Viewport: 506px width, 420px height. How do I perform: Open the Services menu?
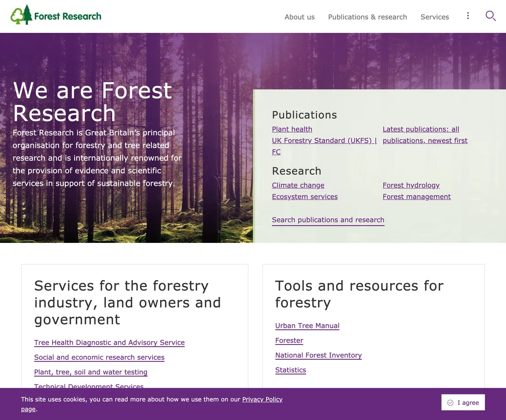[x=435, y=17]
